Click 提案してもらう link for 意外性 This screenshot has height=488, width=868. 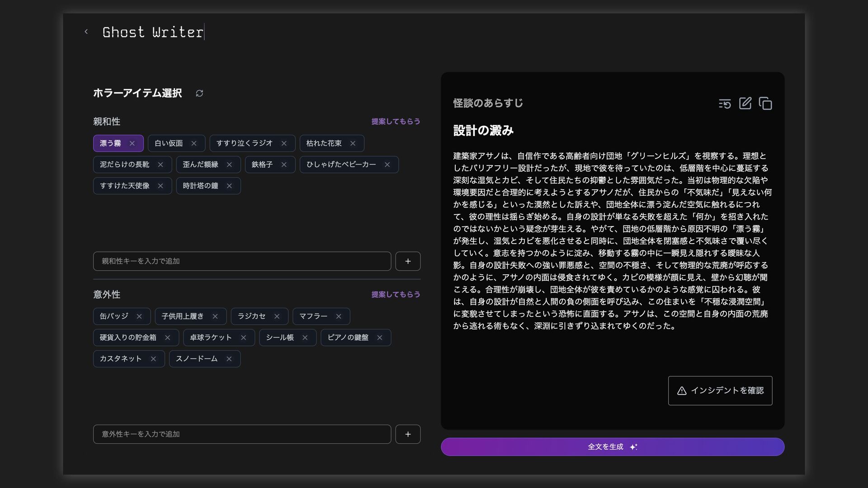point(396,295)
